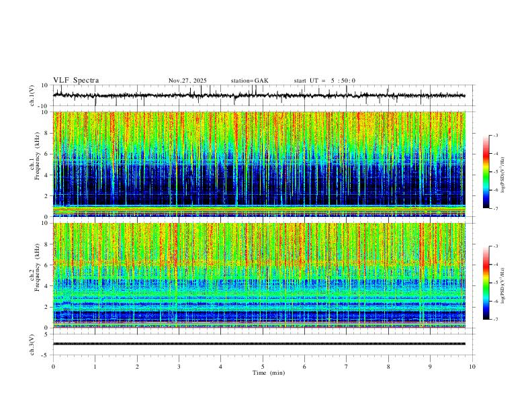
Task: Click the '0' tick on the time axis
Action: click(53, 367)
